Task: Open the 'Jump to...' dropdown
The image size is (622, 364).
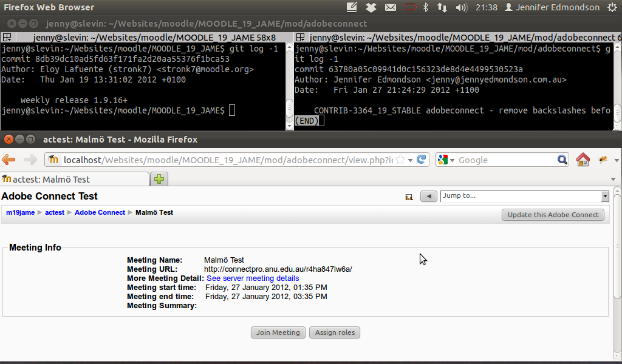Action: [x=524, y=196]
